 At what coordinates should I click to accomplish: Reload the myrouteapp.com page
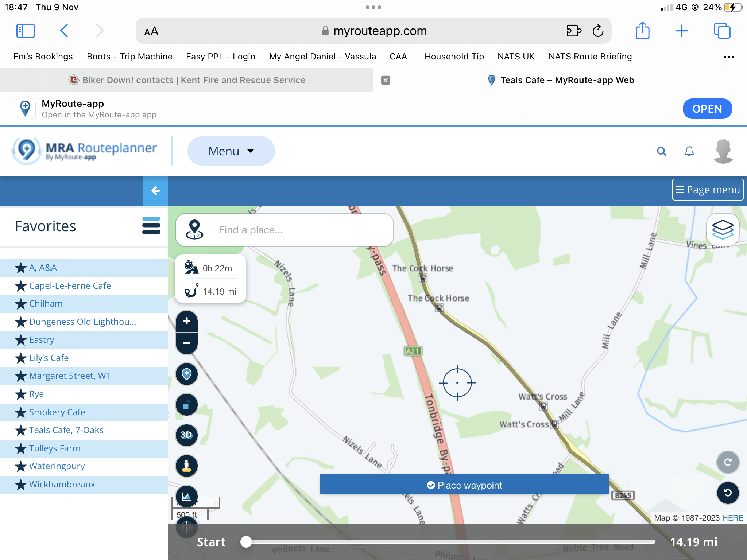coord(598,31)
